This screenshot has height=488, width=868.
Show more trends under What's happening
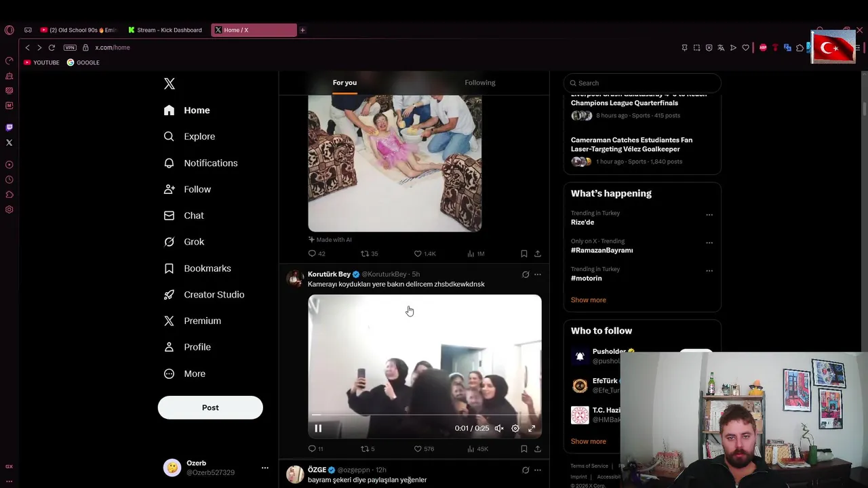(589, 300)
